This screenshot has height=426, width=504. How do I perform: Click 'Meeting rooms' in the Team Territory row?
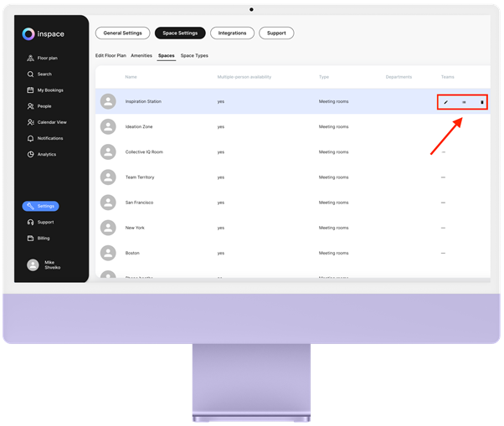pos(334,177)
